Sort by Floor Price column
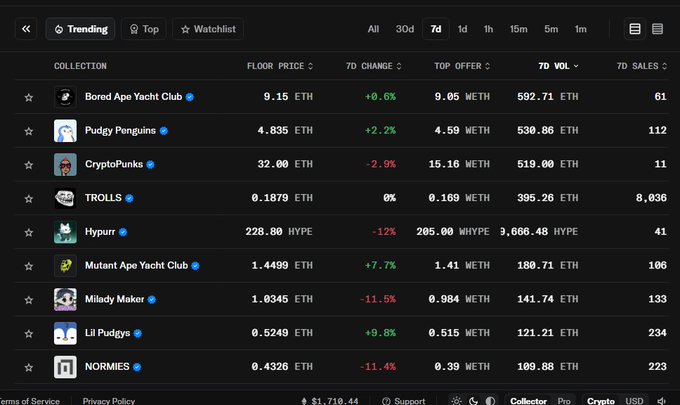The image size is (680, 405). (280, 66)
